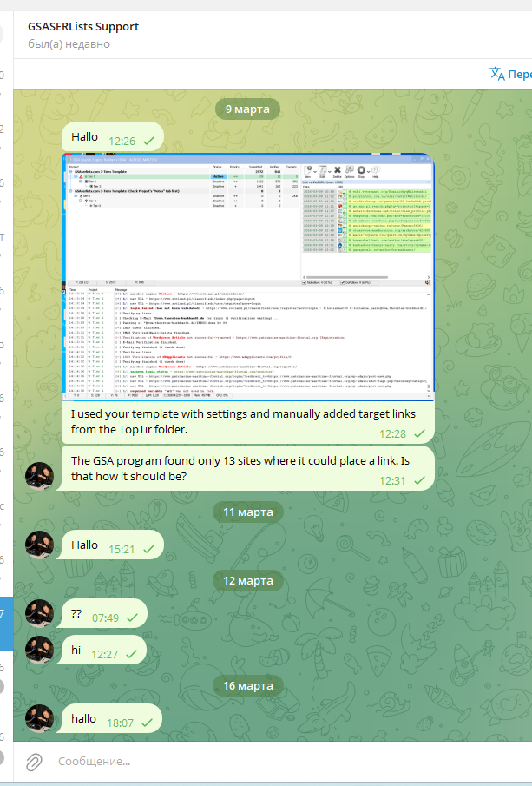Click the '11 марта' date separator
Image resolution: width=532 pixels, height=786 pixels.
pyautogui.click(x=247, y=512)
